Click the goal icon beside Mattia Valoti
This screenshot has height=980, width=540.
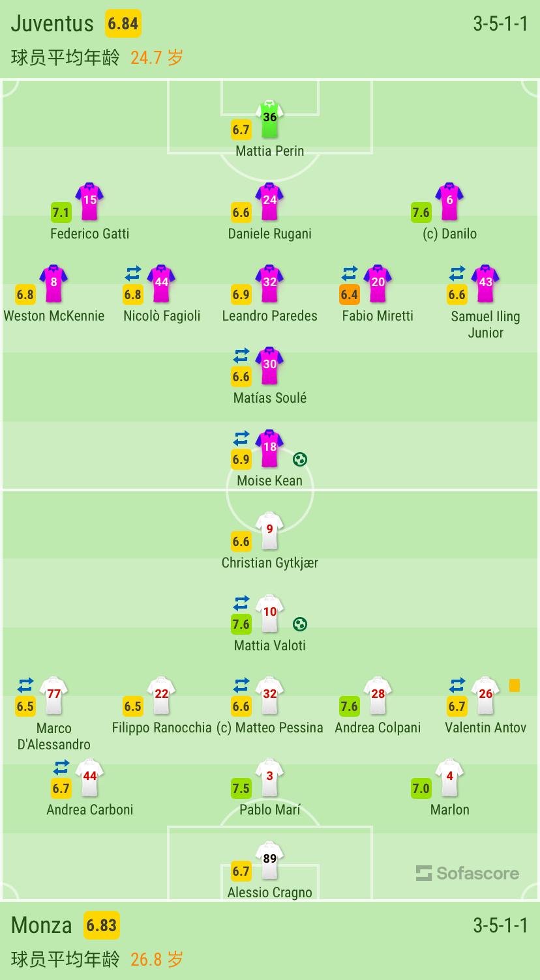tap(300, 624)
